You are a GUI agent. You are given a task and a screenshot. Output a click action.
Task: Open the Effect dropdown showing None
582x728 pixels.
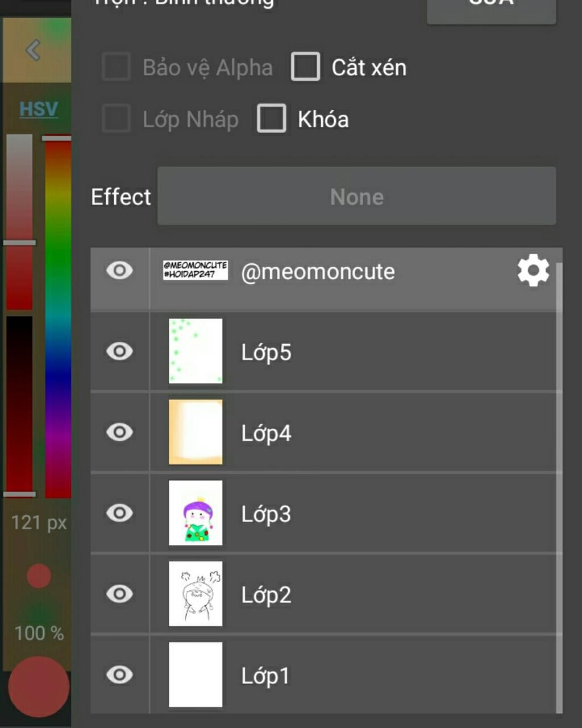[356, 197]
